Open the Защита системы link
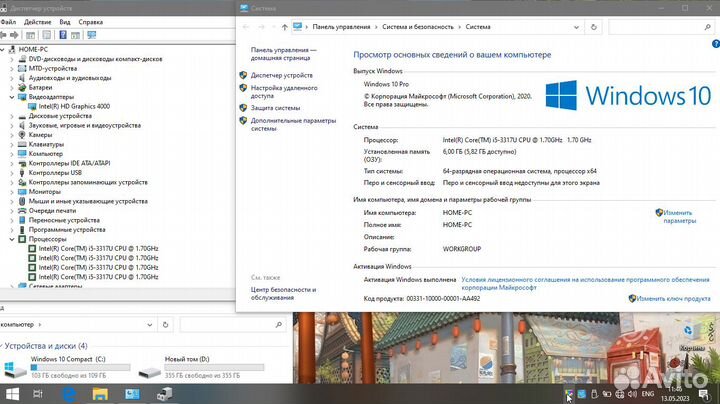 pos(275,108)
